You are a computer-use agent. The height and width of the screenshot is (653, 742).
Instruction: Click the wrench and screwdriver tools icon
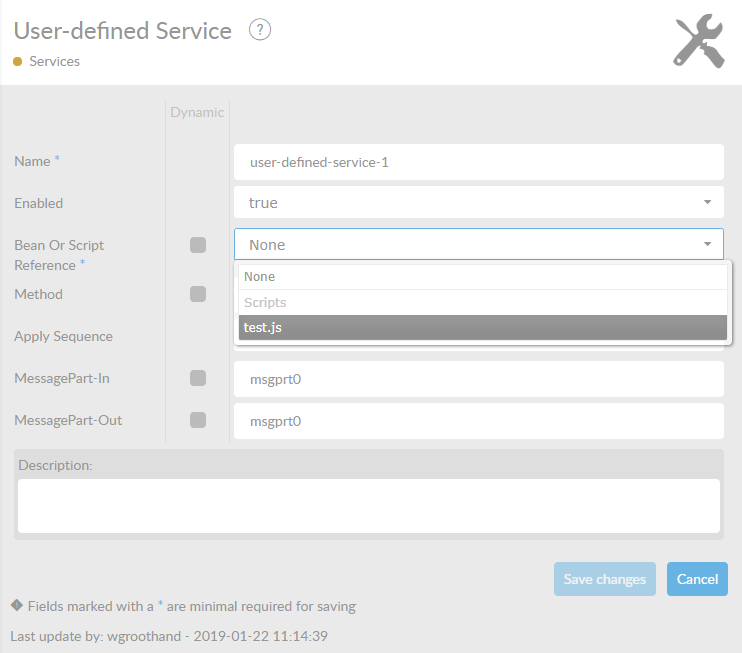click(x=699, y=41)
